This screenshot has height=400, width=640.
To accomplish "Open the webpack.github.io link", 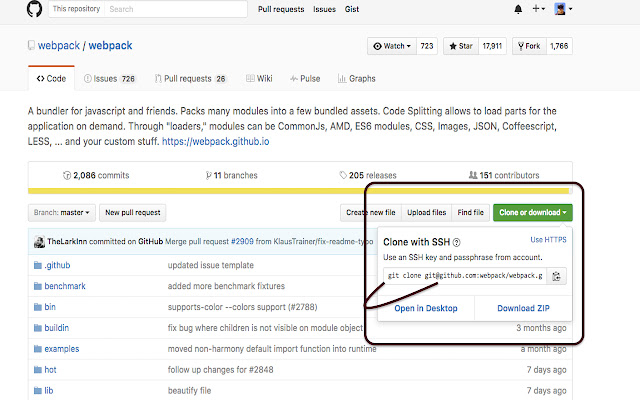I will (216, 142).
